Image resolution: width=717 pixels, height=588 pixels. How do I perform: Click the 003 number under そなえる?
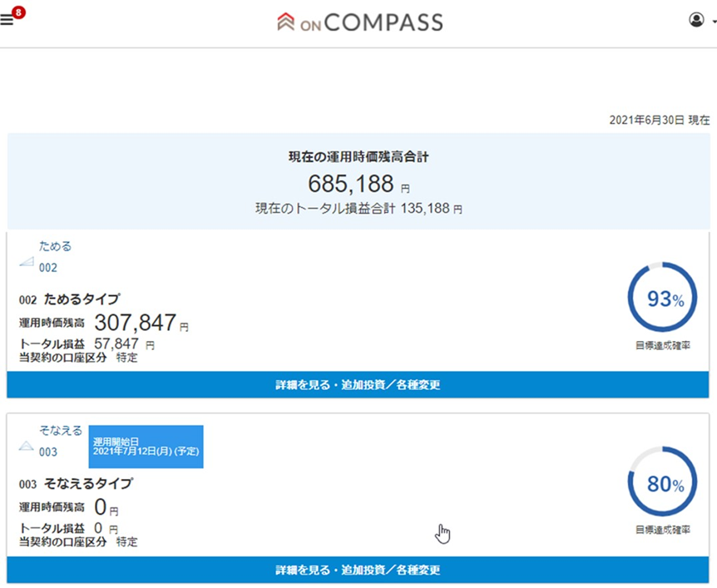pyautogui.click(x=48, y=452)
